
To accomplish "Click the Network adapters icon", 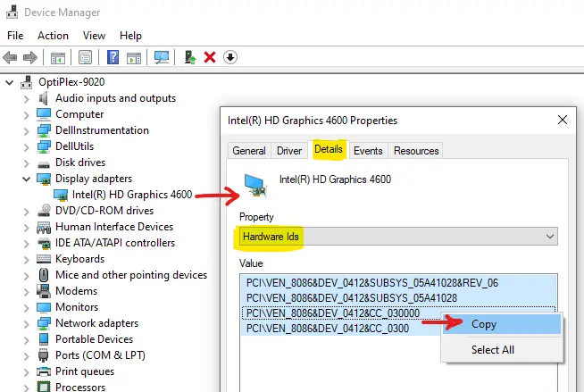I will 44,323.
